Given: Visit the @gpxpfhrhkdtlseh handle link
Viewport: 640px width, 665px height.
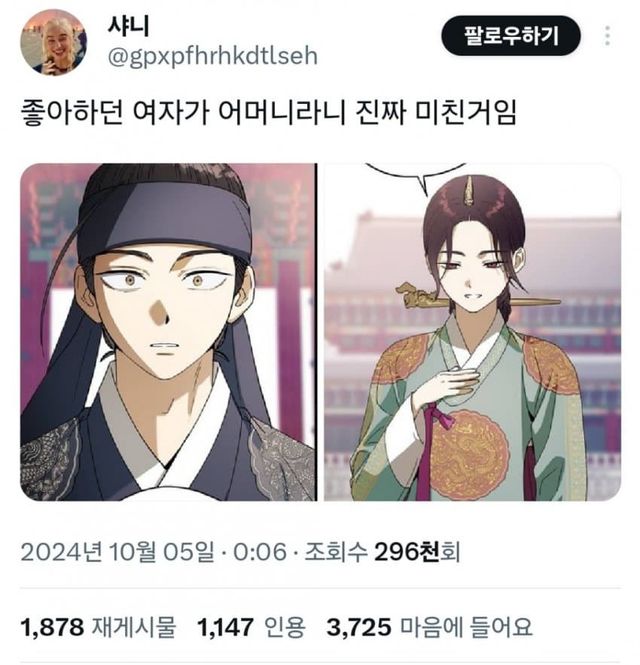Looking at the screenshot, I should click(x=212, y=56).
